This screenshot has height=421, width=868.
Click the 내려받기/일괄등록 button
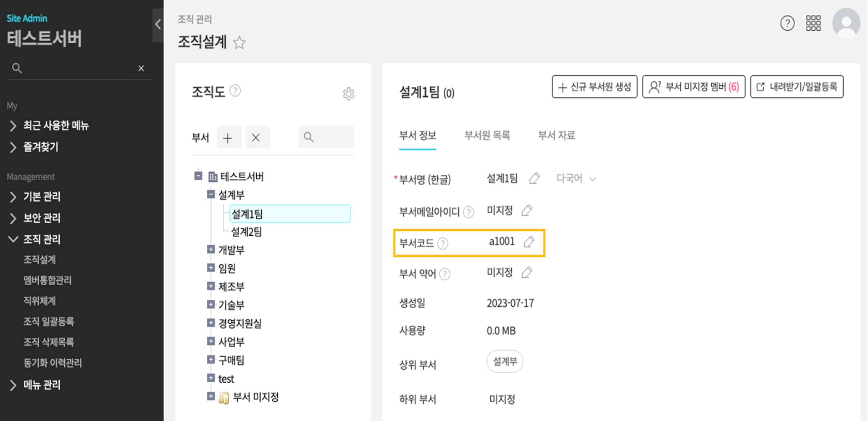[797, 87]
